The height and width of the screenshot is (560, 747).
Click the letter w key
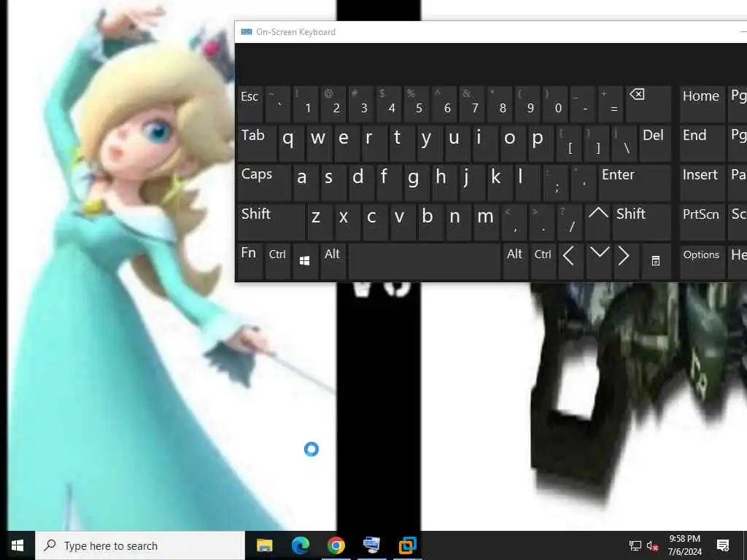click(320, 143)
